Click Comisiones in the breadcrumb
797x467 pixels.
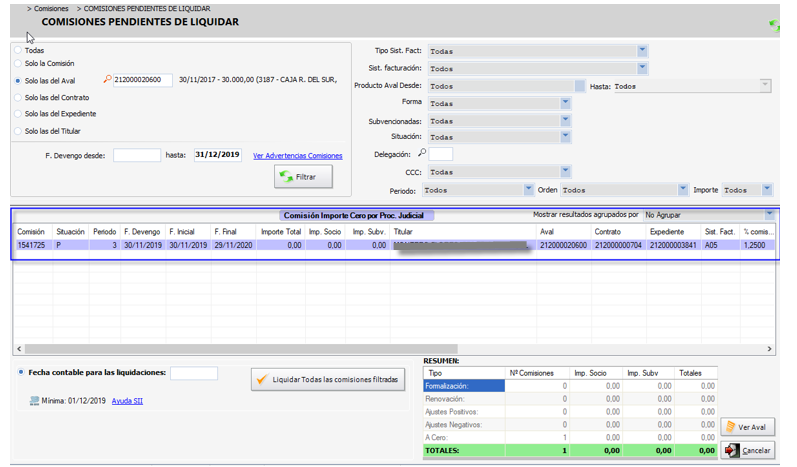51,9
